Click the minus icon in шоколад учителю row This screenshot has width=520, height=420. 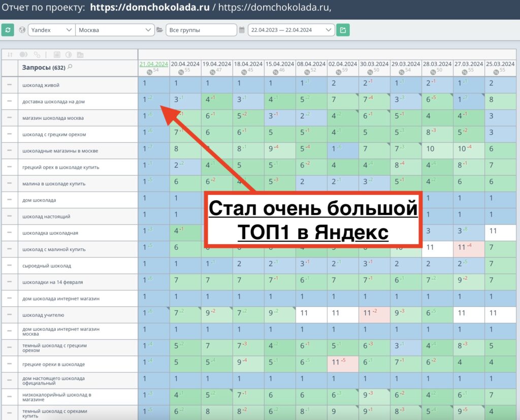click(x=10, y=314)
